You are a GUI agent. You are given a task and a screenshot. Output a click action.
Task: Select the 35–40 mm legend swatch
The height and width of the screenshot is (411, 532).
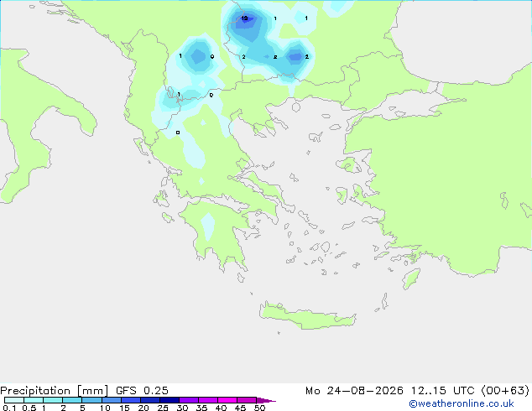208,400
